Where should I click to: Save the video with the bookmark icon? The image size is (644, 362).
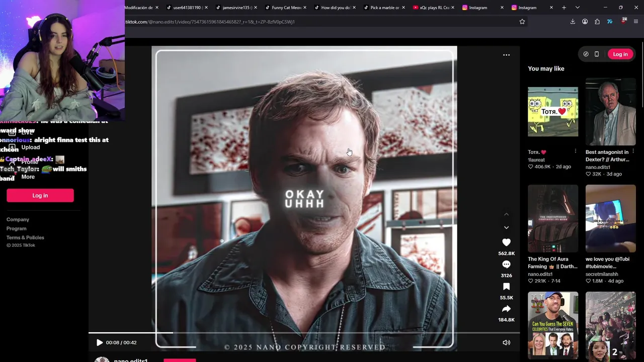506,287
